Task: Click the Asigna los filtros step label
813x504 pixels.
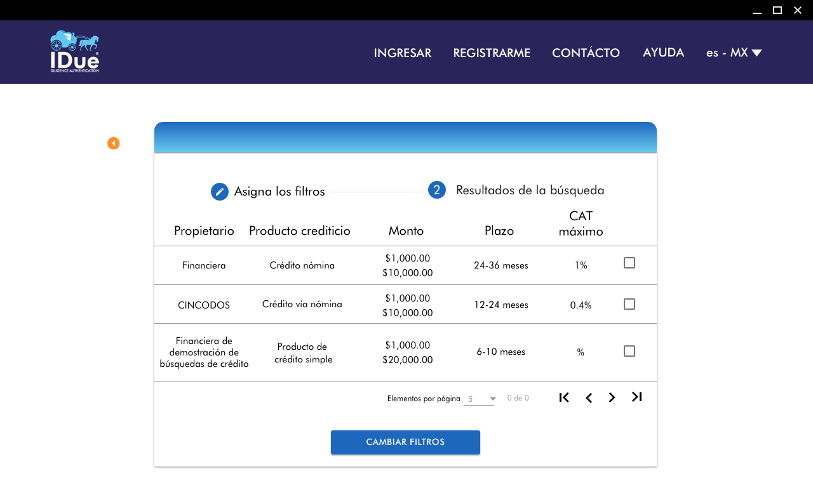Action: [x=279, y=192]
